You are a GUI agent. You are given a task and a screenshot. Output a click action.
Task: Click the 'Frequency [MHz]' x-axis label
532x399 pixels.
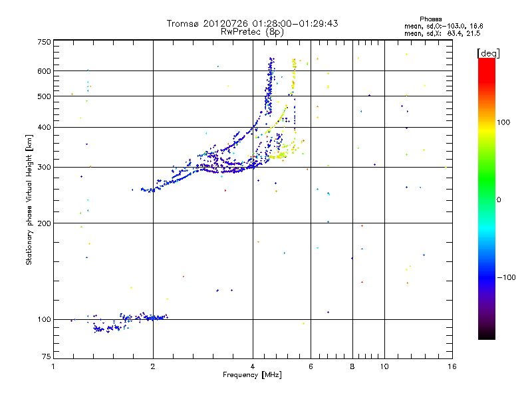[x=252, y=375]
